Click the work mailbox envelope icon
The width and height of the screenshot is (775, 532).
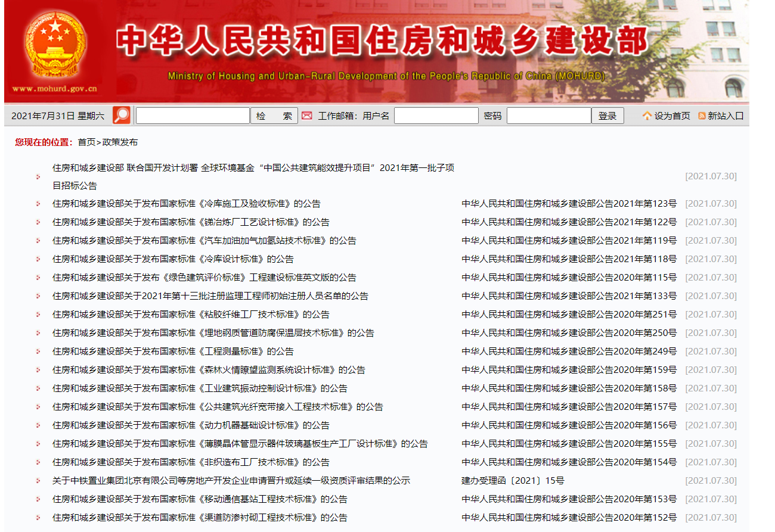pyautogui.click(x=306, y=116)
